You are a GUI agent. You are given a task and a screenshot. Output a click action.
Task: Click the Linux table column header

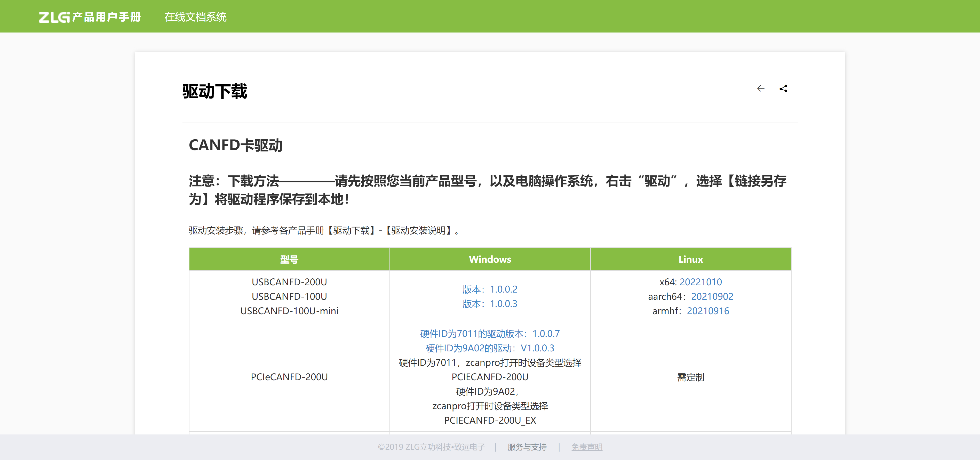(690, 259)
